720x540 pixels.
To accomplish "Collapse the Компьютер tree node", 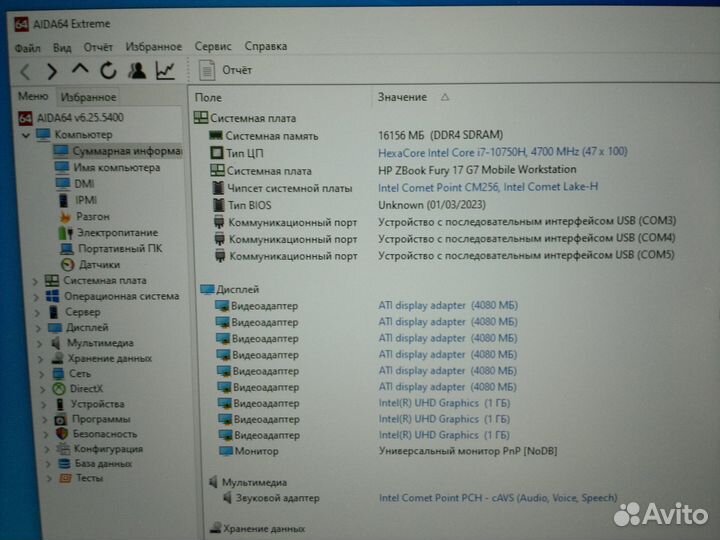I will pyautogui.click(x=26, y=135).
